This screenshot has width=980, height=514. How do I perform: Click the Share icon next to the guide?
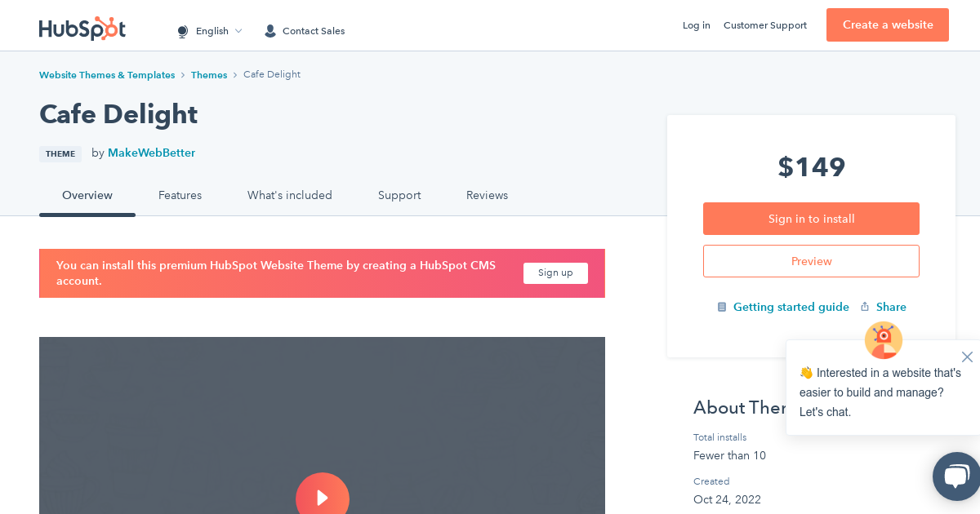click(865, 307)
